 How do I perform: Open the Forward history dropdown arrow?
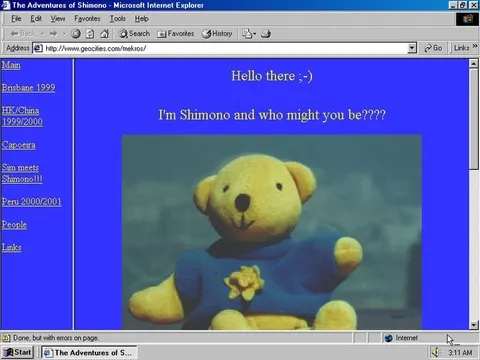64,34
